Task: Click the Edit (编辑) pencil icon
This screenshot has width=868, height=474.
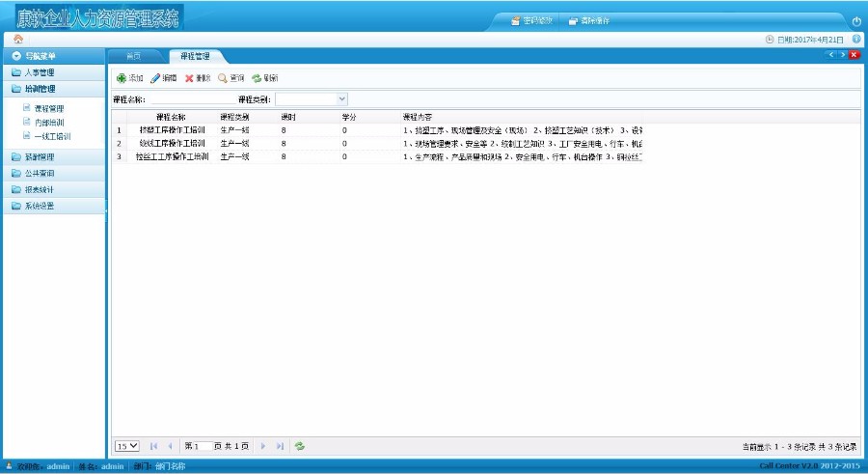Action: [x=155, y=78]
